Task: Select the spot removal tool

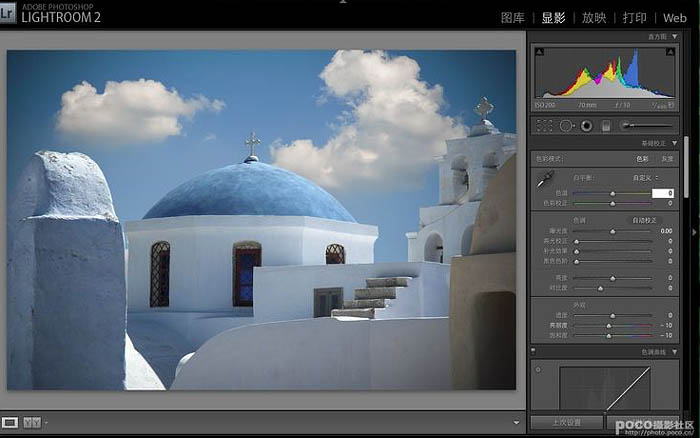Action: tap(565, 125)
